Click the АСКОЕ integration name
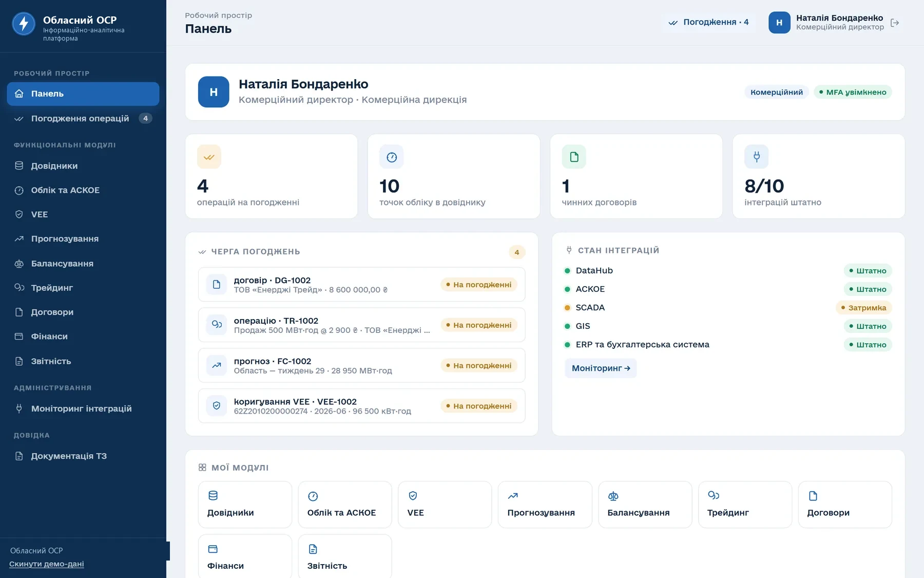This screenshot has height=578, width=924. point(590,289)
